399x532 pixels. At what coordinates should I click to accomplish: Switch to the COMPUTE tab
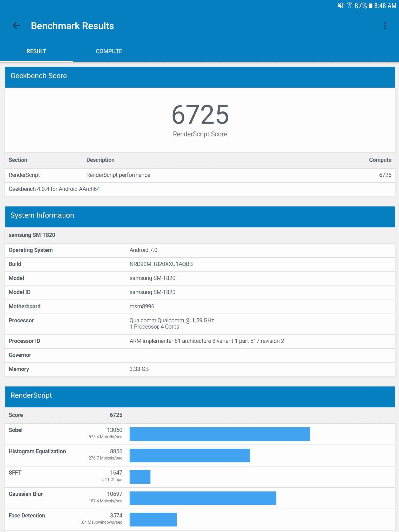click(x=109, y=51)
